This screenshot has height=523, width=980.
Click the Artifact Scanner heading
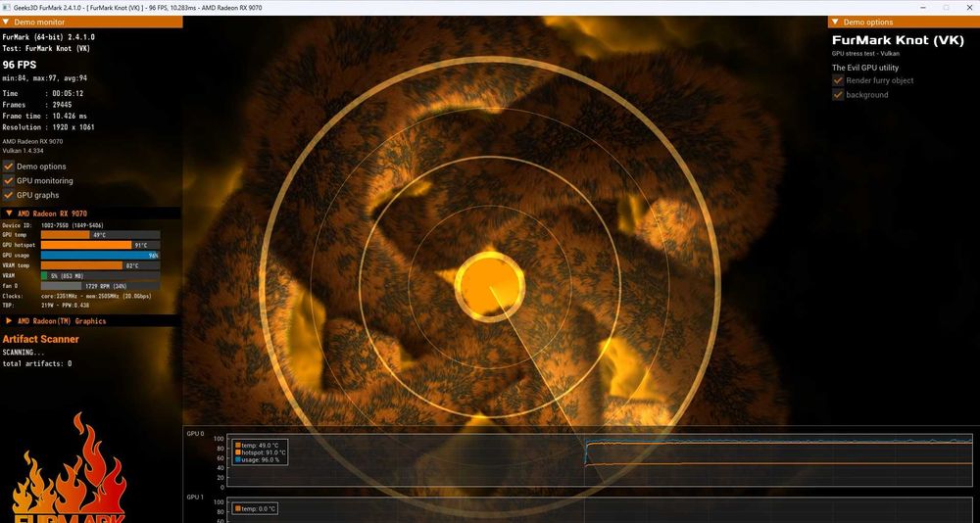(40, 339)
